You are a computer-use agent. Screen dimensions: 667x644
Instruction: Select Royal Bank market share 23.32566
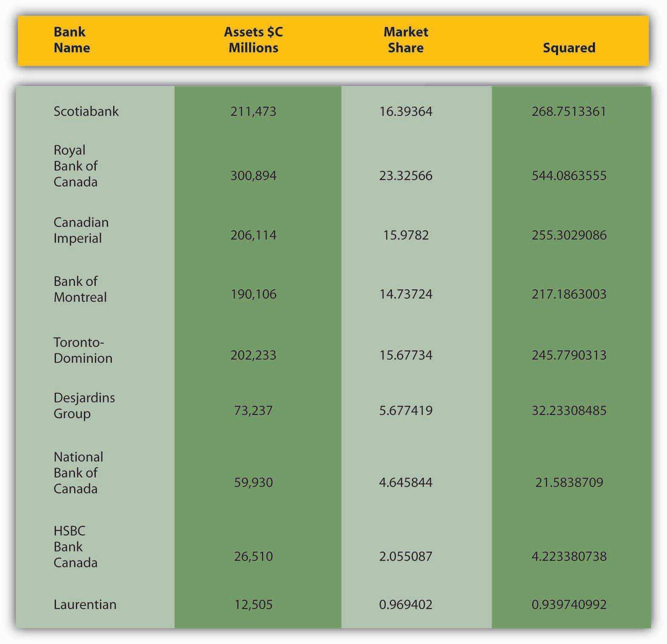406,176
